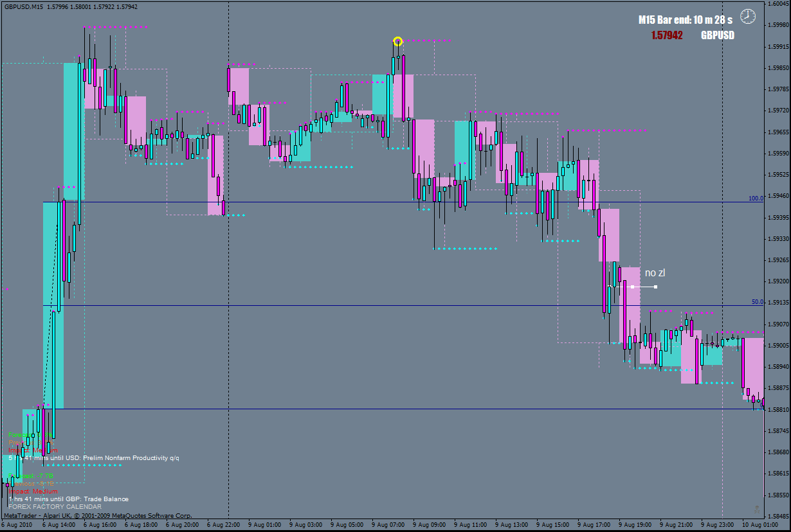Select the 100.0 Fibonacci level label
This screenshot has width=791, height=532.
tap(756, 199)
